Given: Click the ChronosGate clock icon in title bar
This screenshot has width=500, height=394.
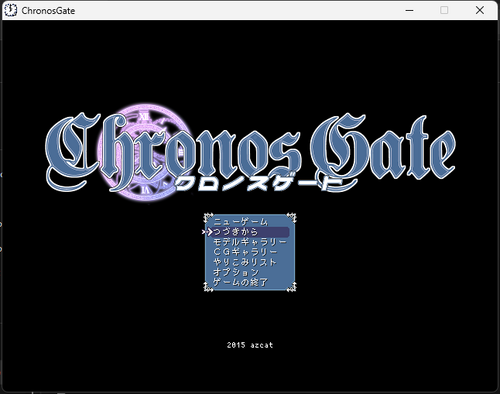Looking at the screenshot, I should 11,10.
